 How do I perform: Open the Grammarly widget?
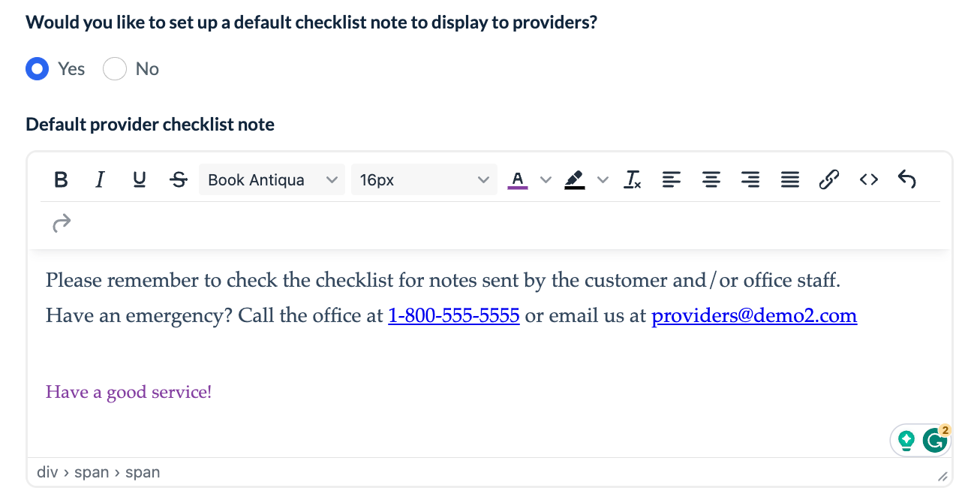(x=934, y=441)
